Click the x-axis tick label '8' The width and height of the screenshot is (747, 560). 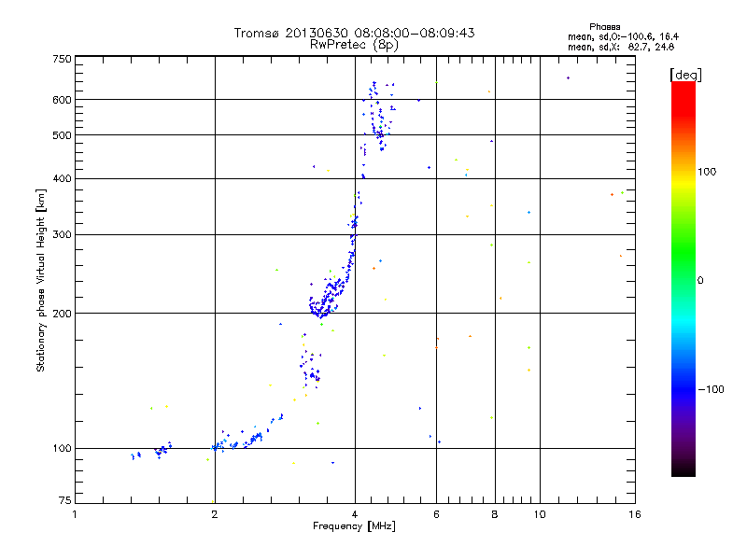tap(495, 514)
